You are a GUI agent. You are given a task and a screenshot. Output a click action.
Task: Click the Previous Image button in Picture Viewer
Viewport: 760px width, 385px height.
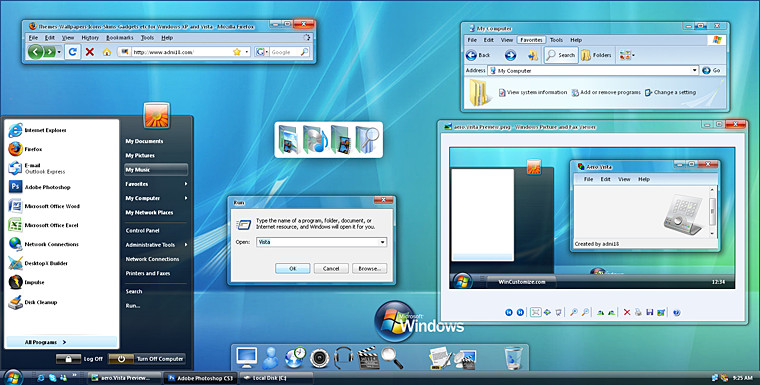click(508, 312)
